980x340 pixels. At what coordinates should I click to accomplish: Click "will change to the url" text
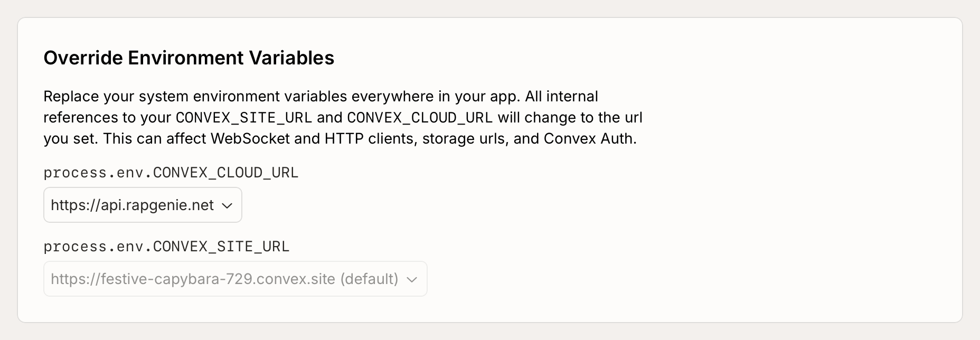tap(570, 117)
